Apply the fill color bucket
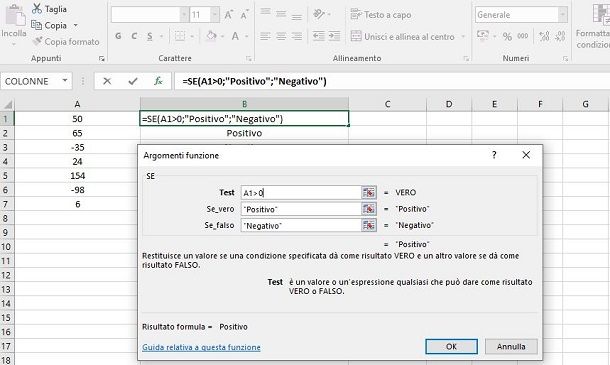Image resolution: width=610 pixels, height=365 pixels. pyautogui.click(x=211, y=36)
